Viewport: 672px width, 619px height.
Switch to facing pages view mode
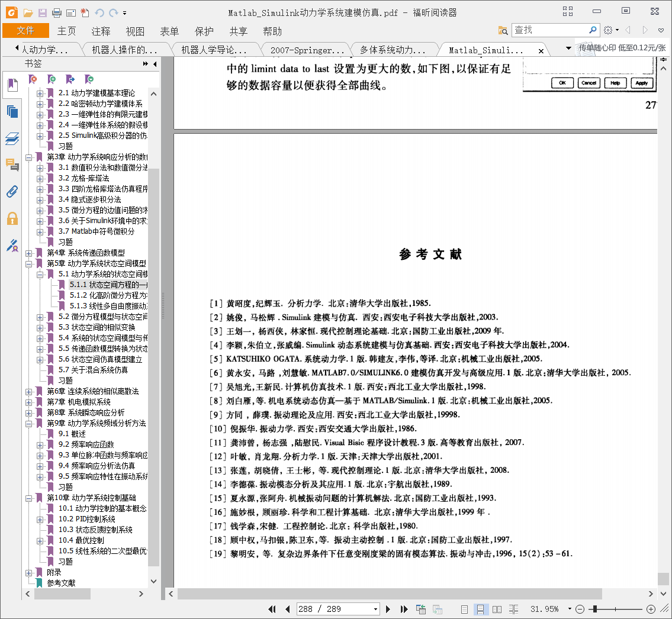coord(497,609)
